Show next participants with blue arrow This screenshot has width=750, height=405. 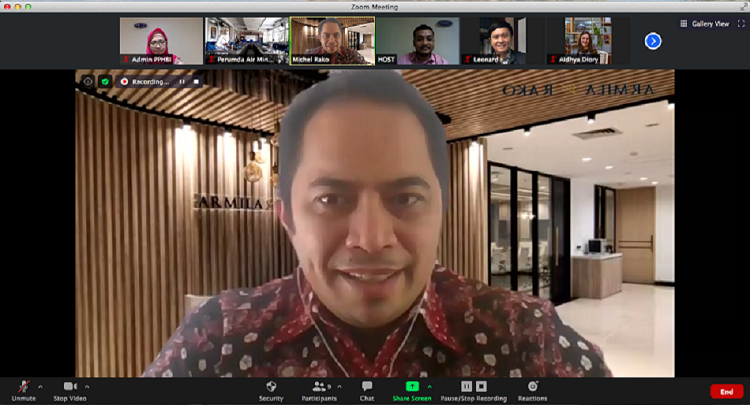(x=653, y=41)
